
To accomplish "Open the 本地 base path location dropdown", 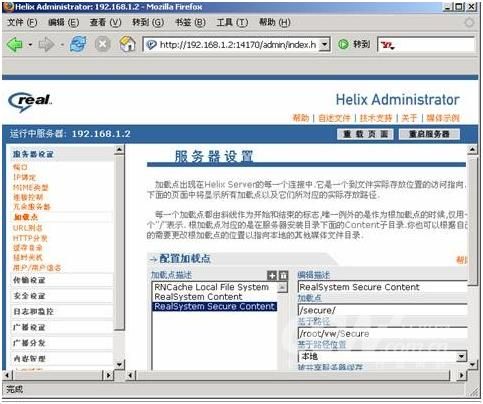I will (x=461, y=356).
